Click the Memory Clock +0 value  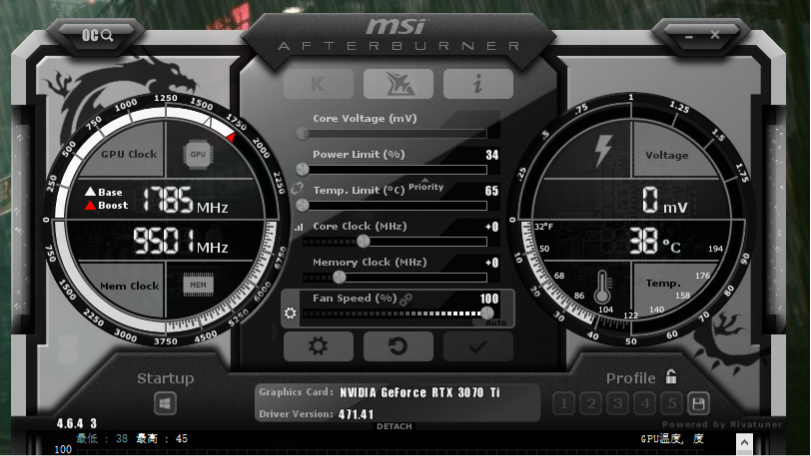492,263
